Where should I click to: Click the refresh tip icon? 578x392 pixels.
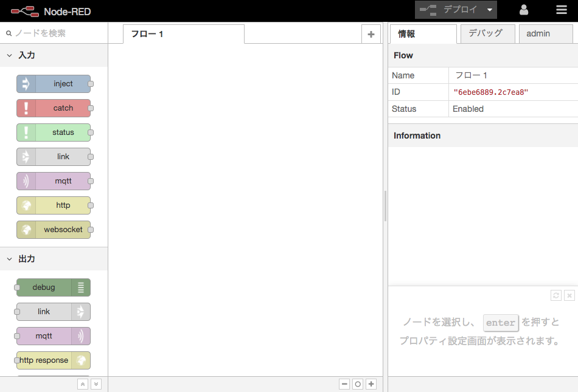[x=556, y=295]
